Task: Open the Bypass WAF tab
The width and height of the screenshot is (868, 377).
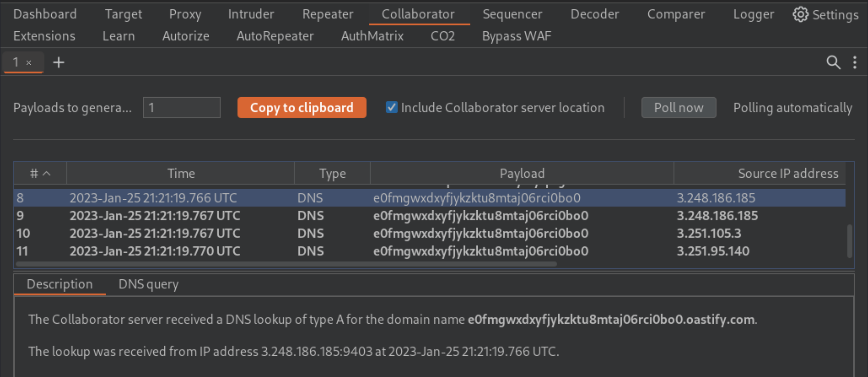Action: 517,36
